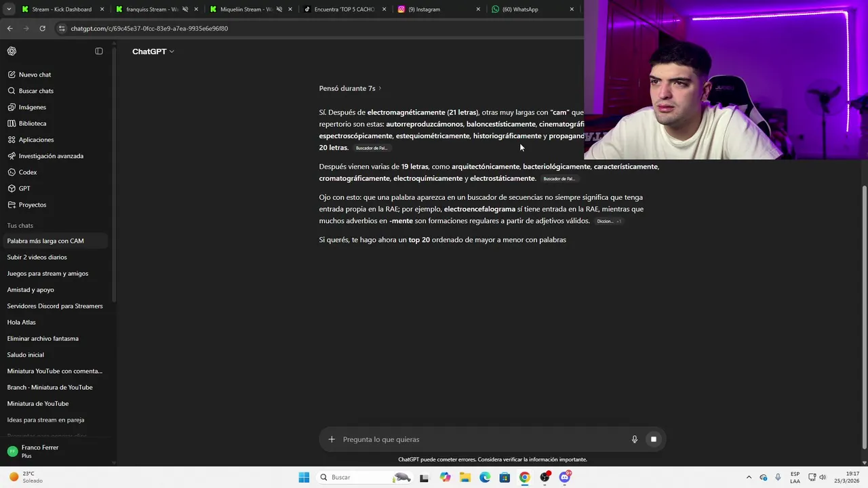Viewport: 868px width, 488px height.
Task: Switch to the 'franquiss Stream' tab
Action: (152, 9)
